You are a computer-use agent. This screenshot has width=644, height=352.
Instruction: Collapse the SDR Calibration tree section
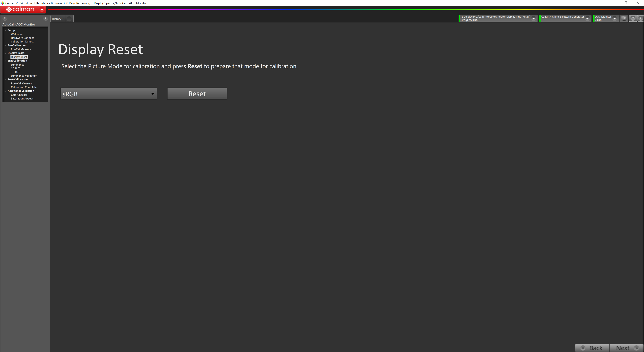(6, 61)
